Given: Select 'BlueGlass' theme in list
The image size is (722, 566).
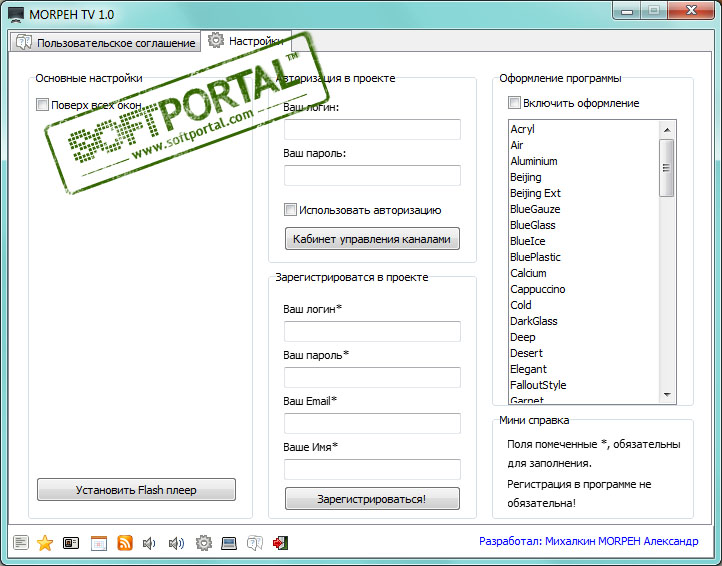Looking at the screenshot, I should (584, 225).
